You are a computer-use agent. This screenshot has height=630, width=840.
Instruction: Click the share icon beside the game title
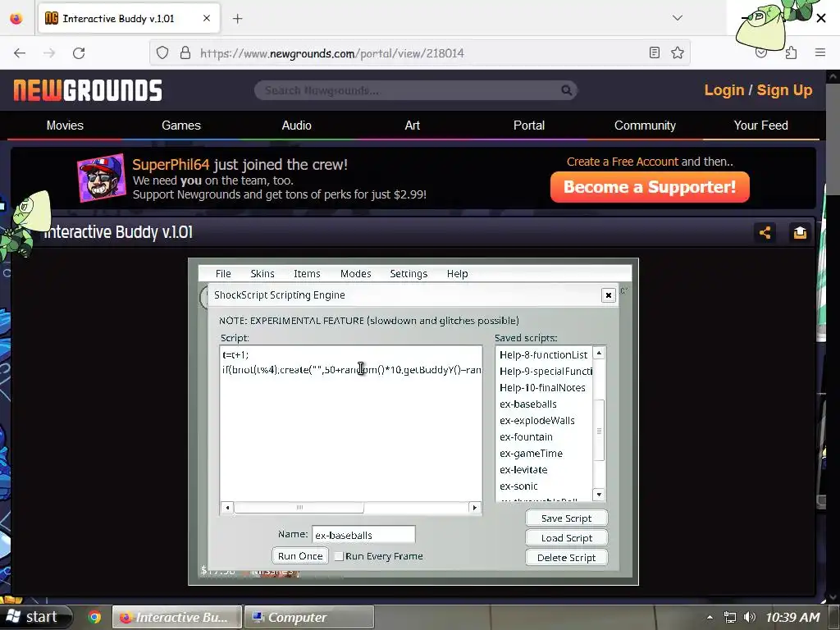tap(765, 232)
